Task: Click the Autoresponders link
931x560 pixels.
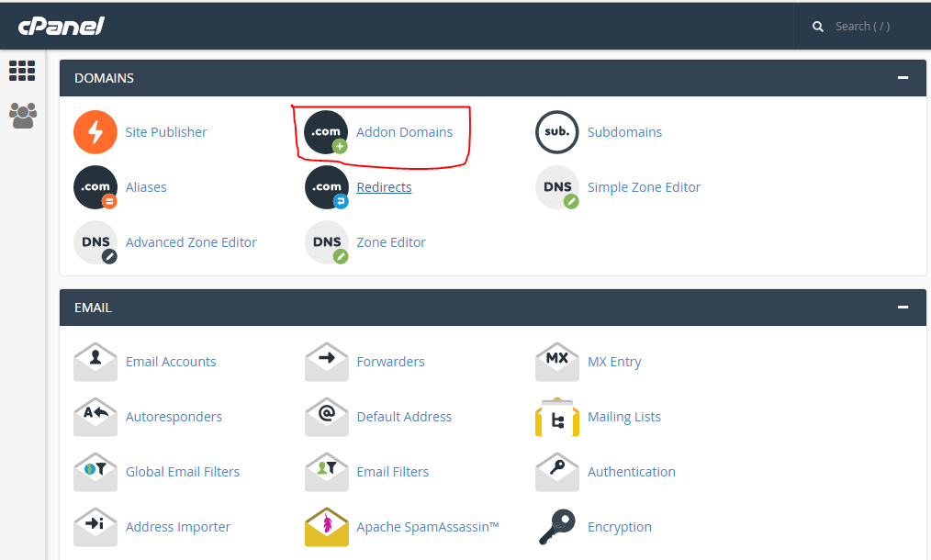Action: 174,417
